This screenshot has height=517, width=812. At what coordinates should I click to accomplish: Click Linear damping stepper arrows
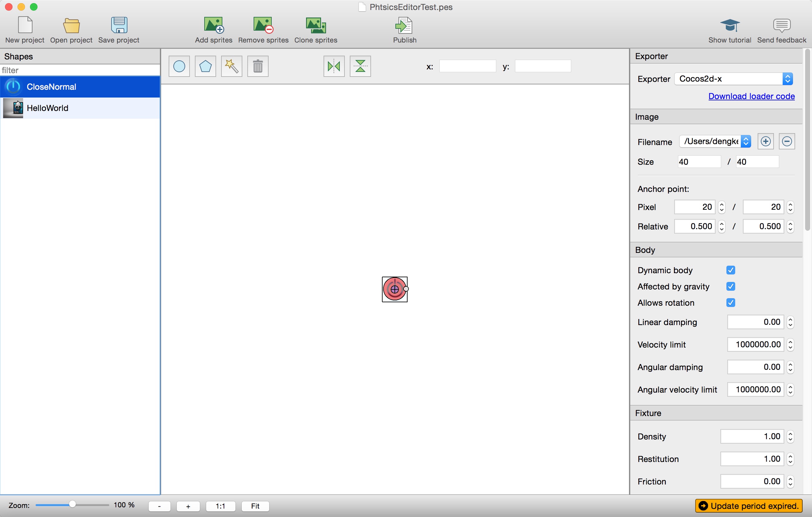pos(790,322)
